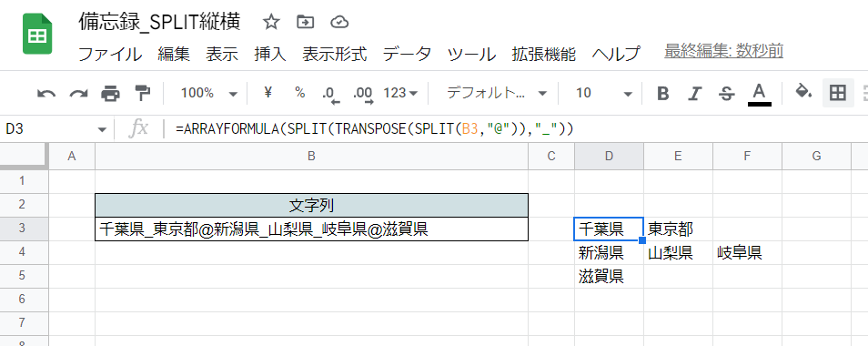Screen dimensions: 868x346
Task: Toggle strikethrough formatting
Action: coord(726,93)
